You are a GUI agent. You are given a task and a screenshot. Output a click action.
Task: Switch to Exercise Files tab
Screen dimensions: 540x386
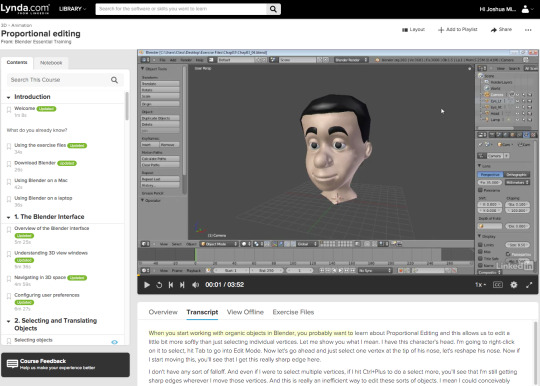pyautogui.click(x=293, y=312)
